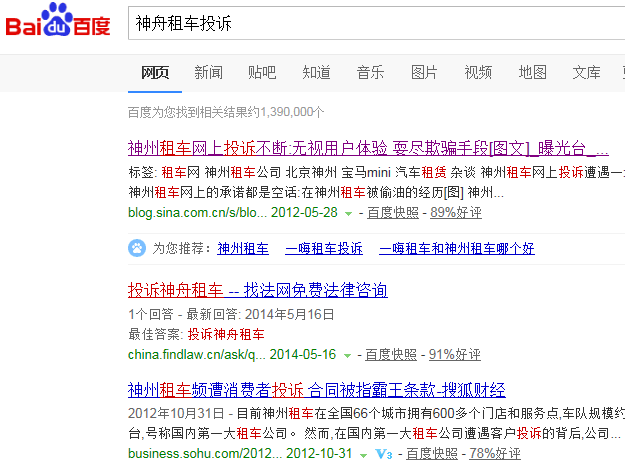The image size is (625, 466).
Task: Click the green URL business.sohu.com/2012...
Action: [205, 454]
